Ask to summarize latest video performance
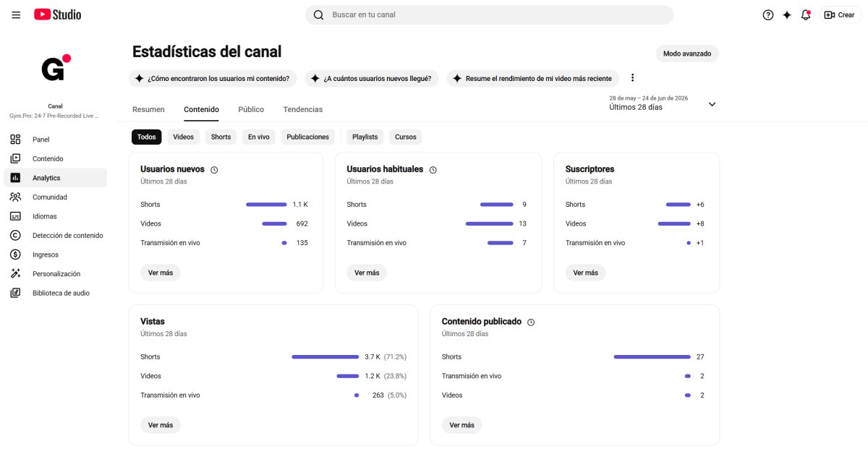The image size is (868, 449). (x=532, y=78)
